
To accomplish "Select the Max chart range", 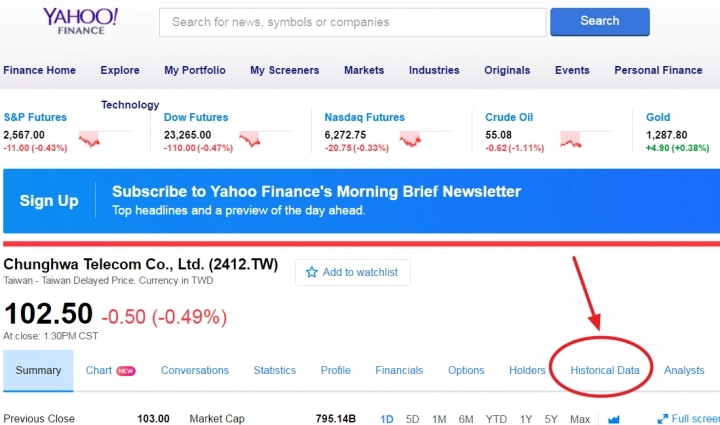I will [x=580, y=419].
